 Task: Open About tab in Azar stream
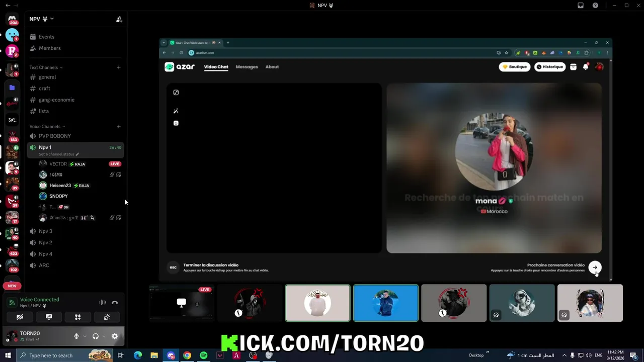pyautogui.click(x=272, y=67)
